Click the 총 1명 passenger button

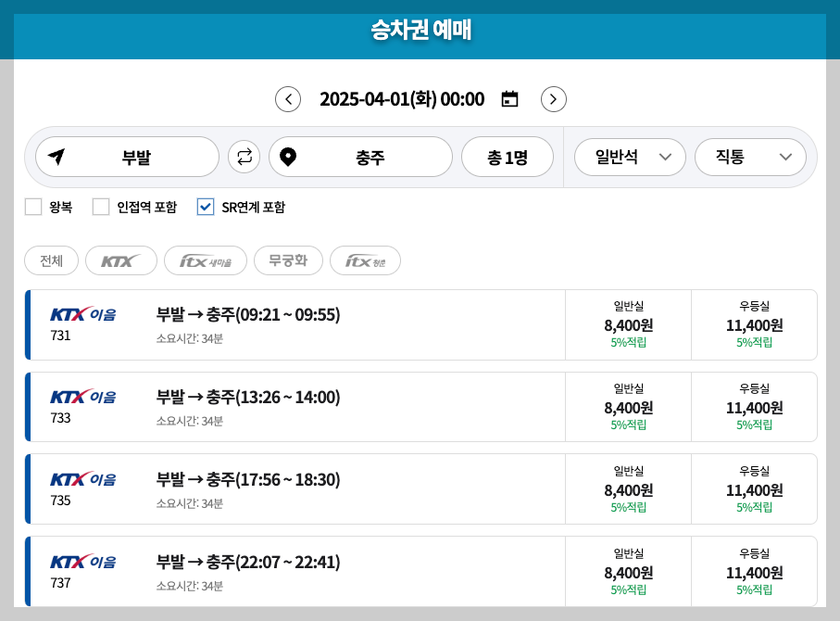pyautogui.click(x=508, y=157)
